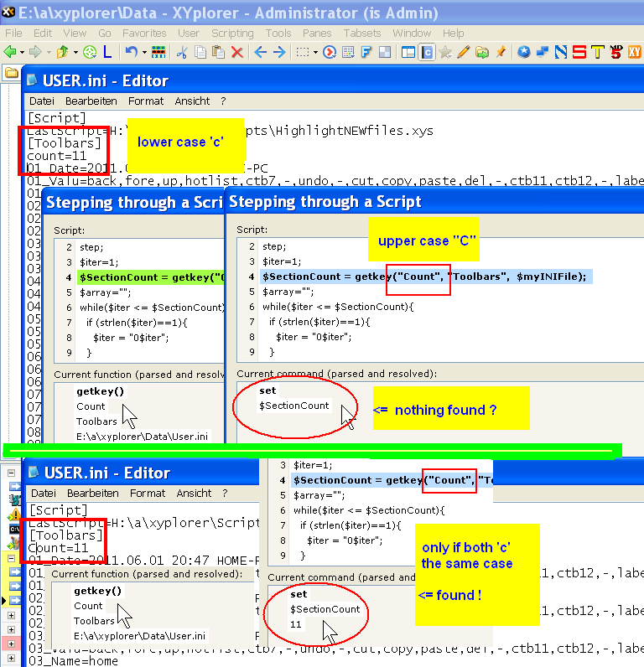644x667 pixels.
Task: Click the gray checkerboard toolbar icon
Action: (385, 52)
